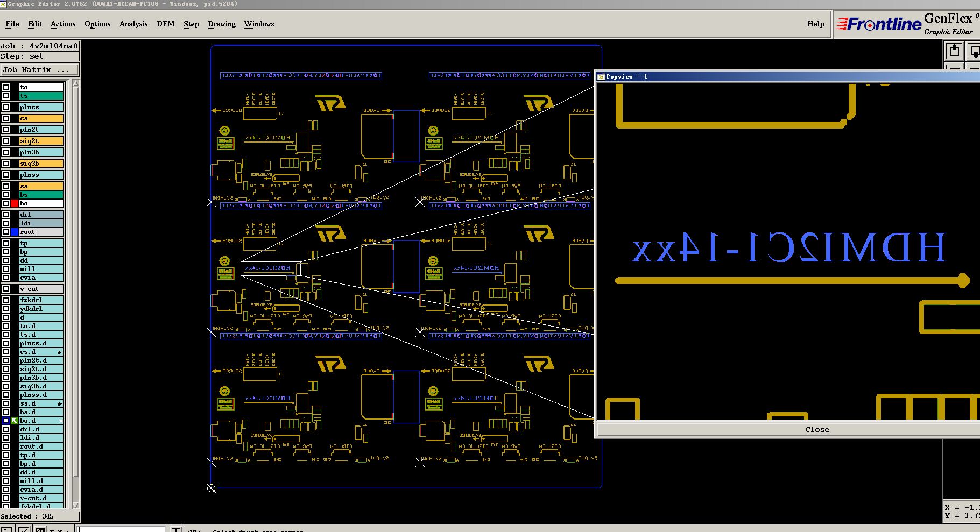The height and width of the screenshot is (532, 980).
Task: Click the HDMI2C1-14xx text in Popview
Action: 788,248
